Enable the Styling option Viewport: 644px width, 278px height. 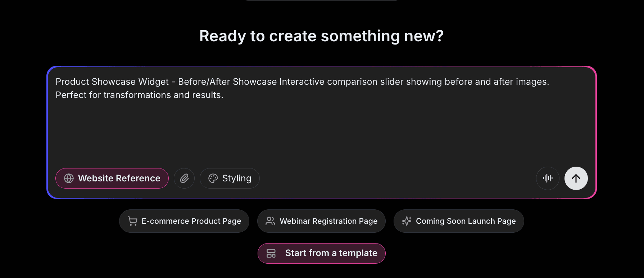(x=229, y=178)
